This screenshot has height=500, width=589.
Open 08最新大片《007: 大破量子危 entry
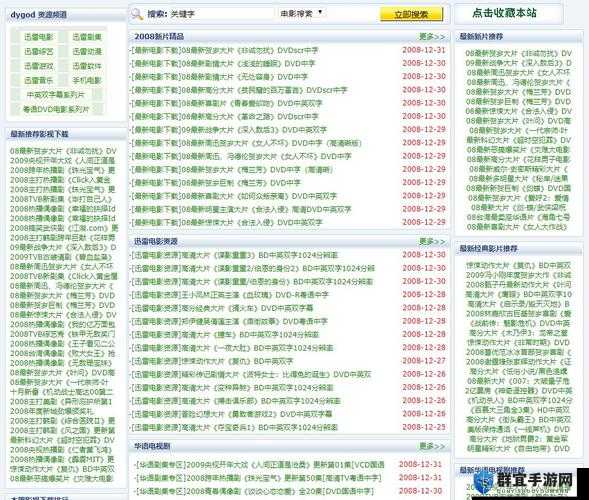518,381
